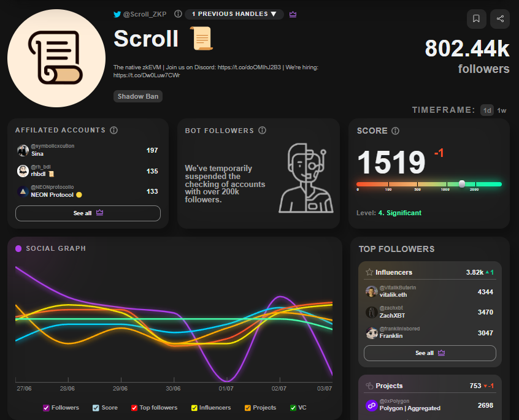
Task: Click the Twitter bird icon beside @Scroll_ZKP
Action: pos(117,14)
